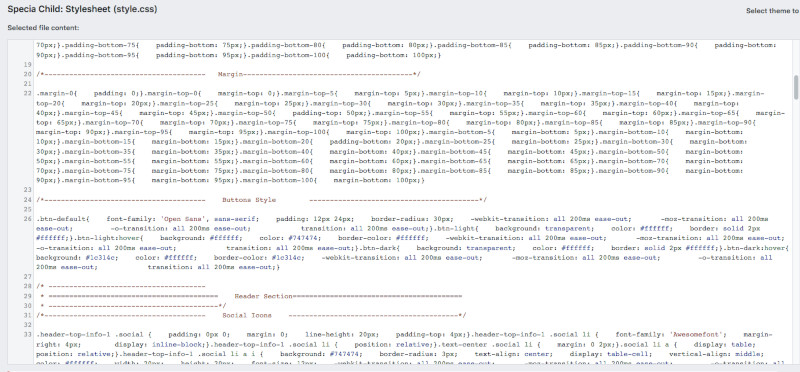Image resolution: width=800 pixels, height=372 pixels.
Task: Click the '.header-top-info-1 .social {' selector on line 33
Action: 94,335
